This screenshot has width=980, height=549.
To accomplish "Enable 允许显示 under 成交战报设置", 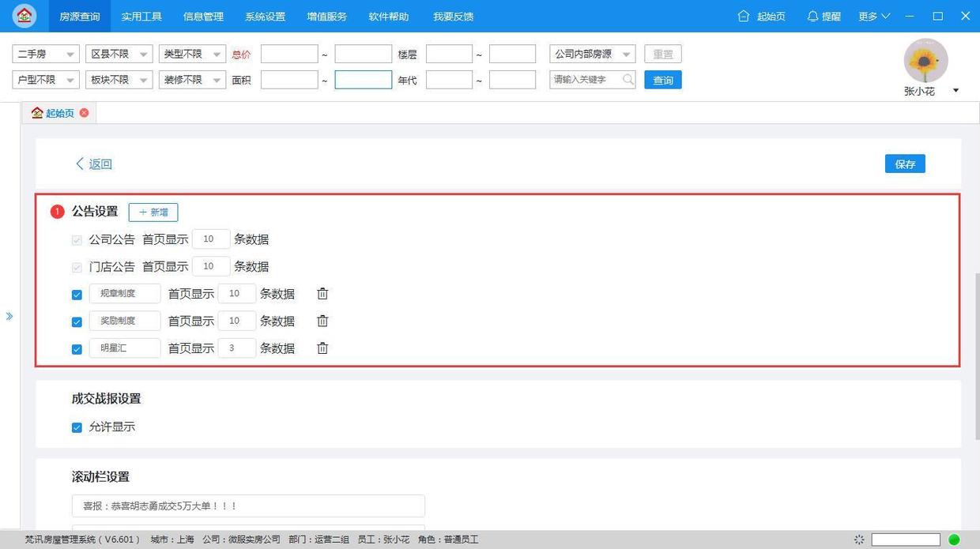I will point(77,427).
